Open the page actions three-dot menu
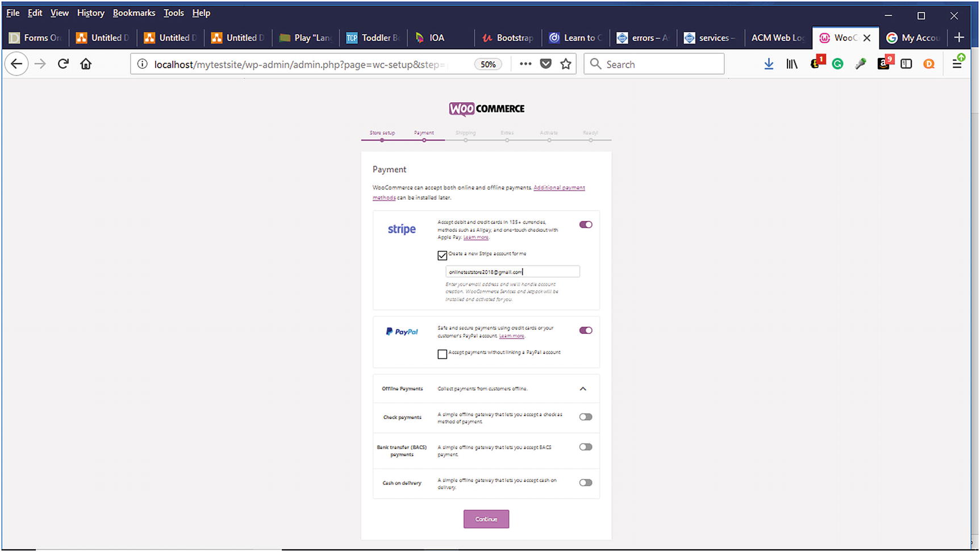The image size is (980, 552). coord(526,64)
